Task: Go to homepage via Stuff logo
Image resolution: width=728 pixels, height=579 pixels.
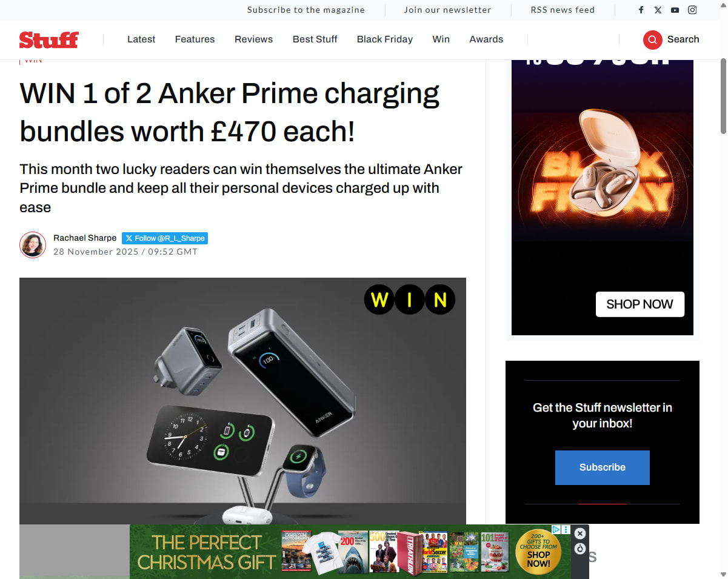Action: point(48,40)
